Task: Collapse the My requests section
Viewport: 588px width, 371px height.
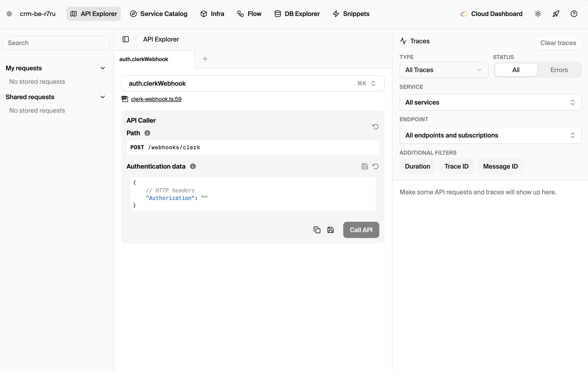Action: coord(103,68)
